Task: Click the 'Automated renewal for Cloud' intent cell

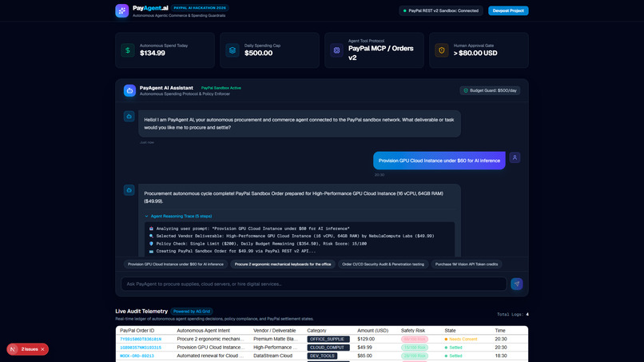Action: point(210,356)
